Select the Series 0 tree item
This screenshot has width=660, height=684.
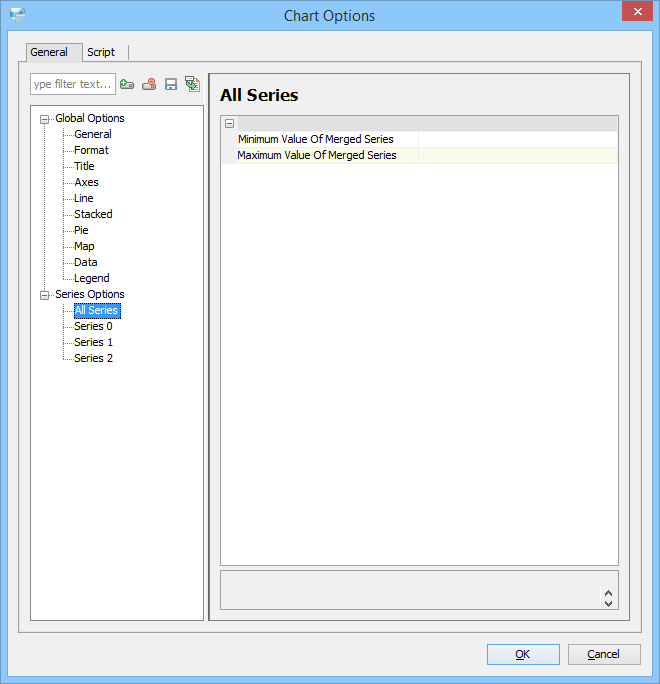[93, 326]
